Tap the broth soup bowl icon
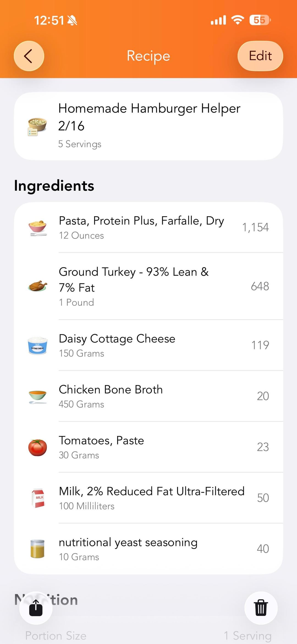Image resolution: width=297 pixels, height=644 pixels. point(37,397)
